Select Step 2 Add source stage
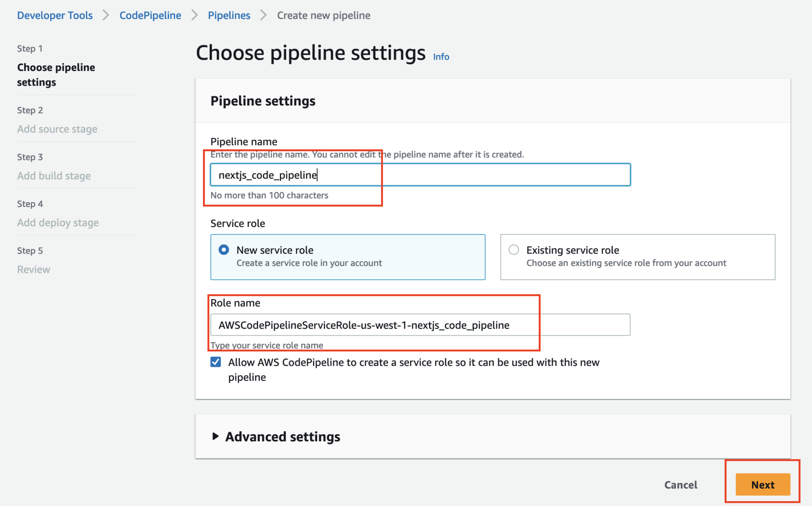 57,129
